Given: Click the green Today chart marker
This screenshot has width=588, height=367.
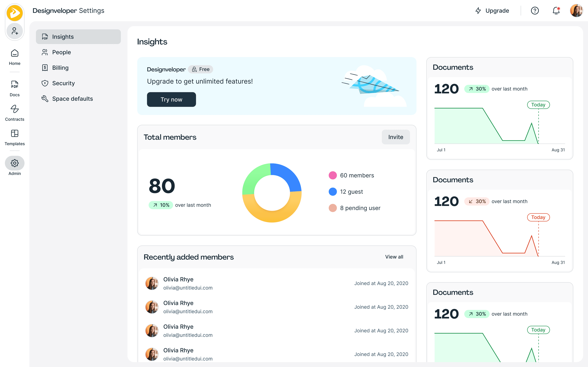Looking at the screenshot, I should (x=538, y=105).
